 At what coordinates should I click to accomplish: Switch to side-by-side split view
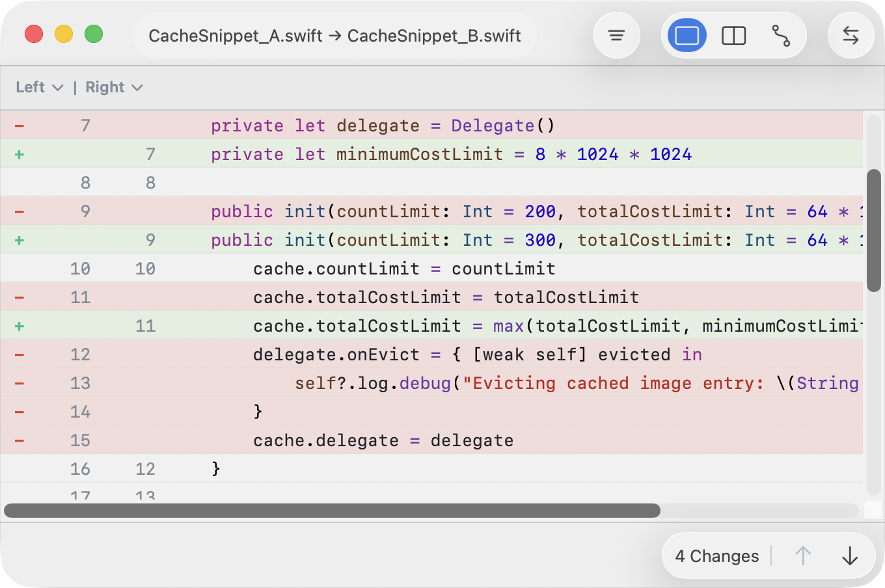click(x=734, y=35)
